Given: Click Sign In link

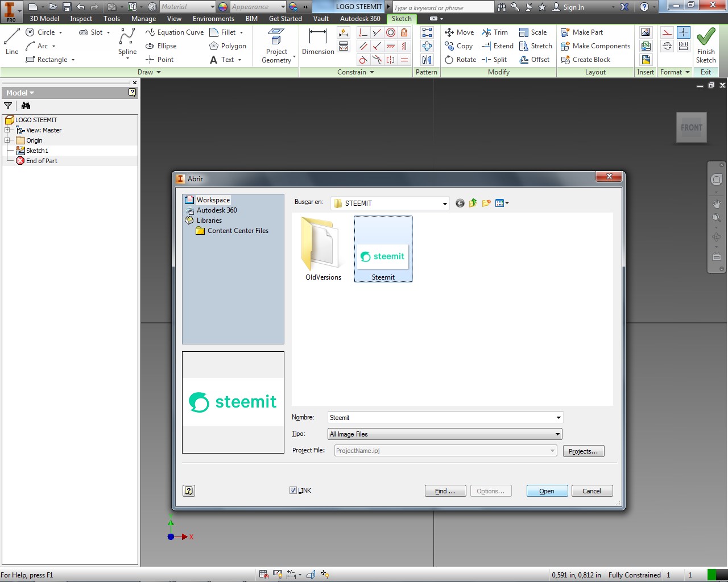Looking at the screenshot, I should tap(568, 7).
